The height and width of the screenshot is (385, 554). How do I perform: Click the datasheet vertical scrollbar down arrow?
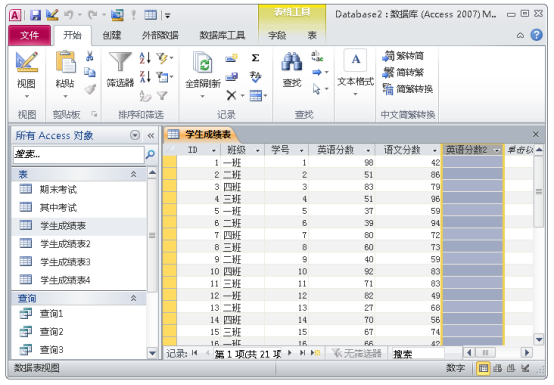coord(539,340)
